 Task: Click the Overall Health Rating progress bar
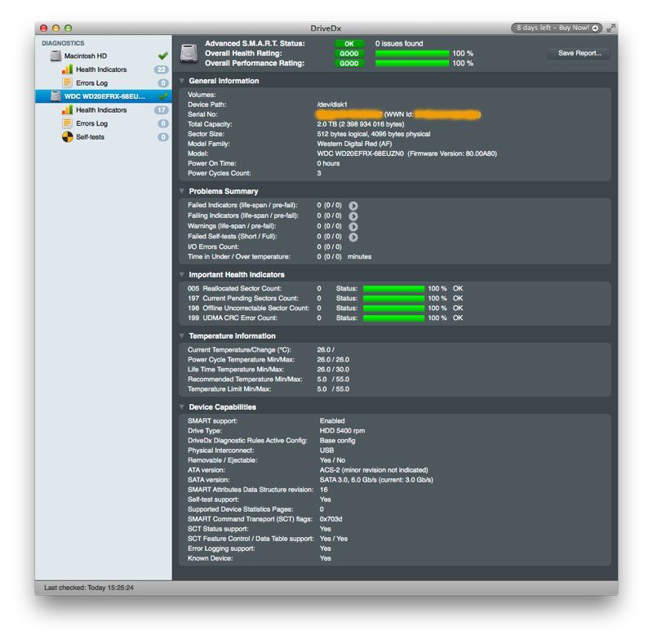click(412, 53)
